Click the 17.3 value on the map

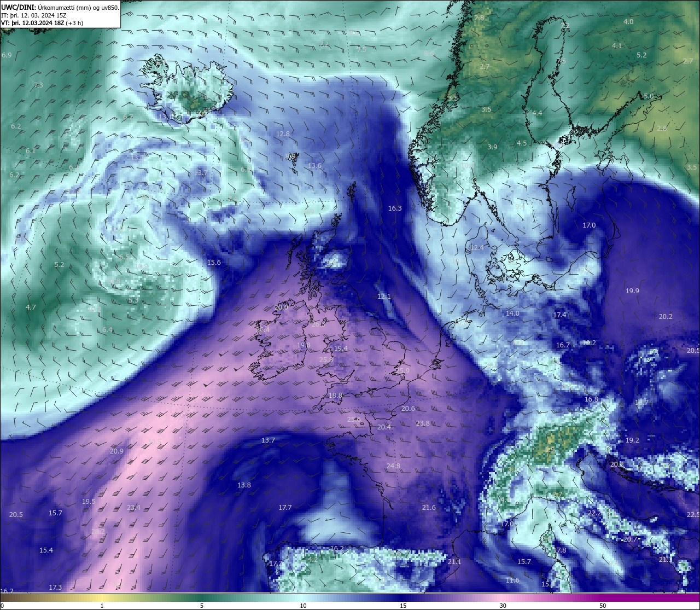pyautogui.click(x=55, y=588)
